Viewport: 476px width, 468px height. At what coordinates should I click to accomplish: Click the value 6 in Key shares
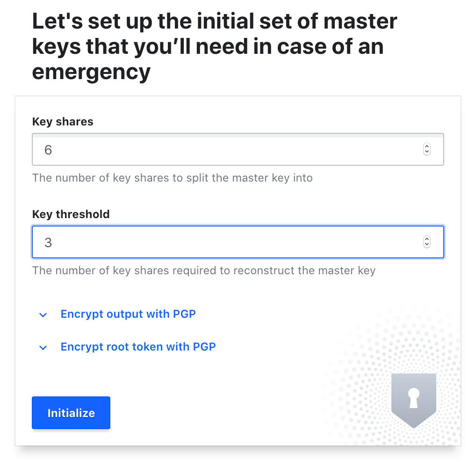[x=48, y=150]
